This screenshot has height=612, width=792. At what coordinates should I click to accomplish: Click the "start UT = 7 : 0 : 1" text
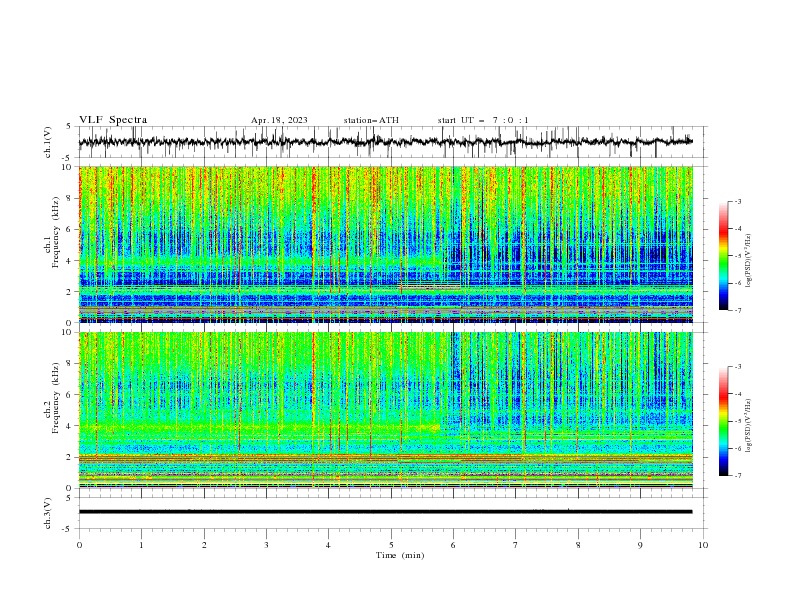click(x=483, y=120)
